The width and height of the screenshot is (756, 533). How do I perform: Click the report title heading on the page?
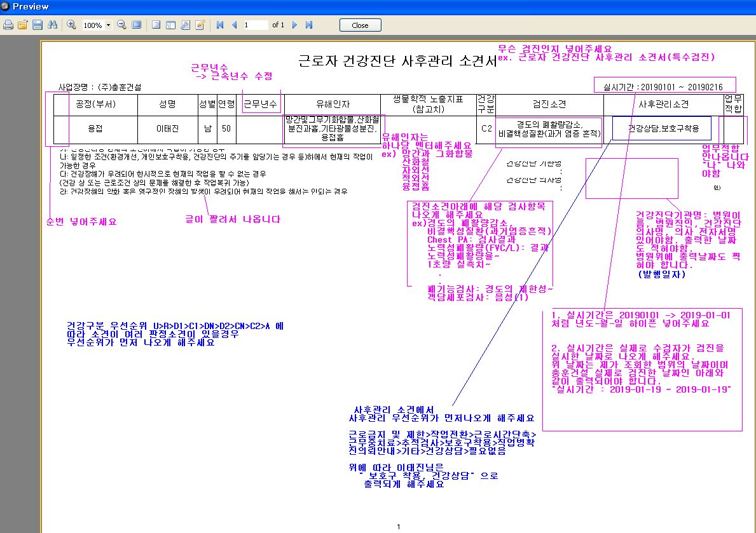[x=397, y=61]
